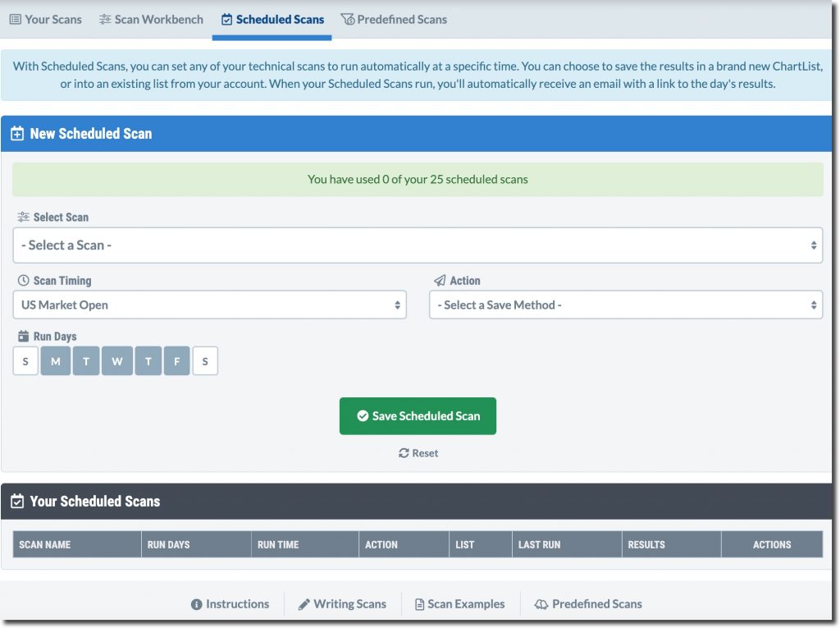
Task: Click the Scan Workbench sliders icon
Action: 105,20
